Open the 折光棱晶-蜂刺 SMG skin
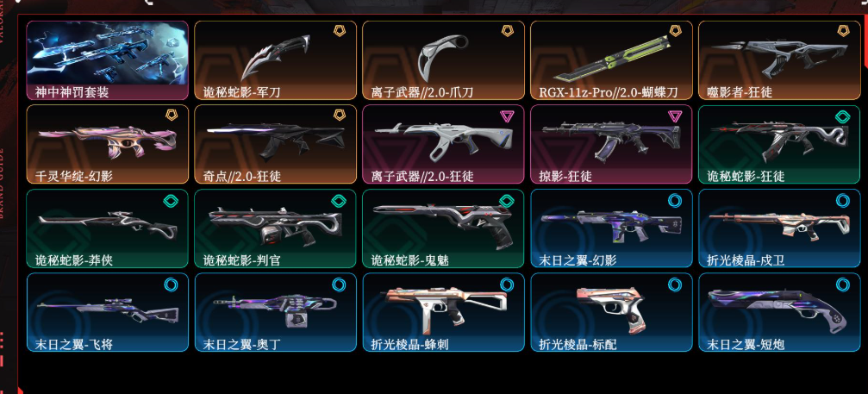This screenshot has width=868, height=394. pyautogui.click(x=443, y=312)
